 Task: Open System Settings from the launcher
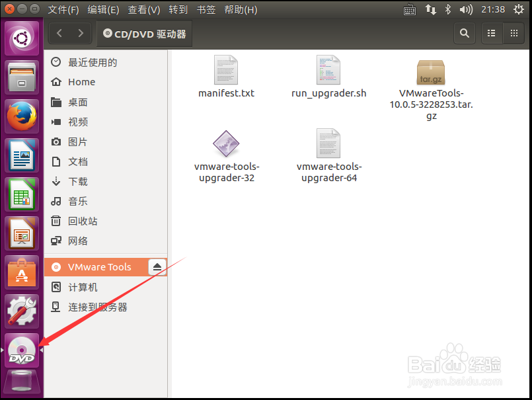pyautogui.click(x=21, y=311)
